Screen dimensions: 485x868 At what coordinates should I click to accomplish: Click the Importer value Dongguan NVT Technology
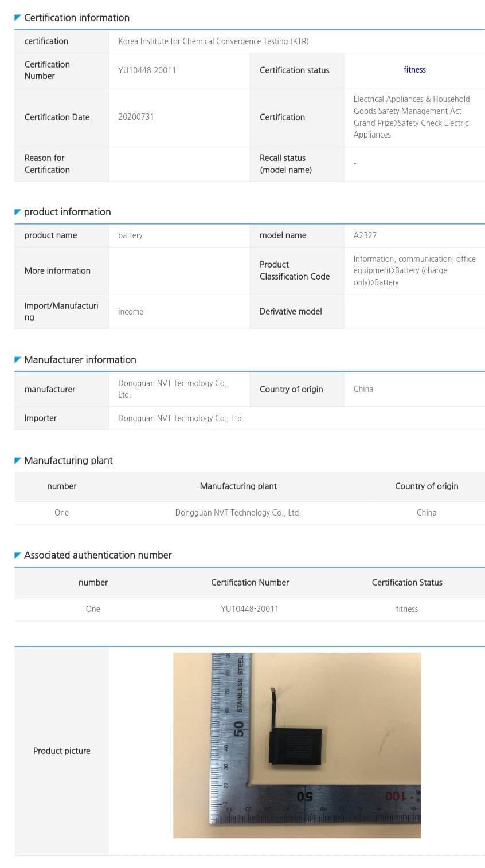181,418
